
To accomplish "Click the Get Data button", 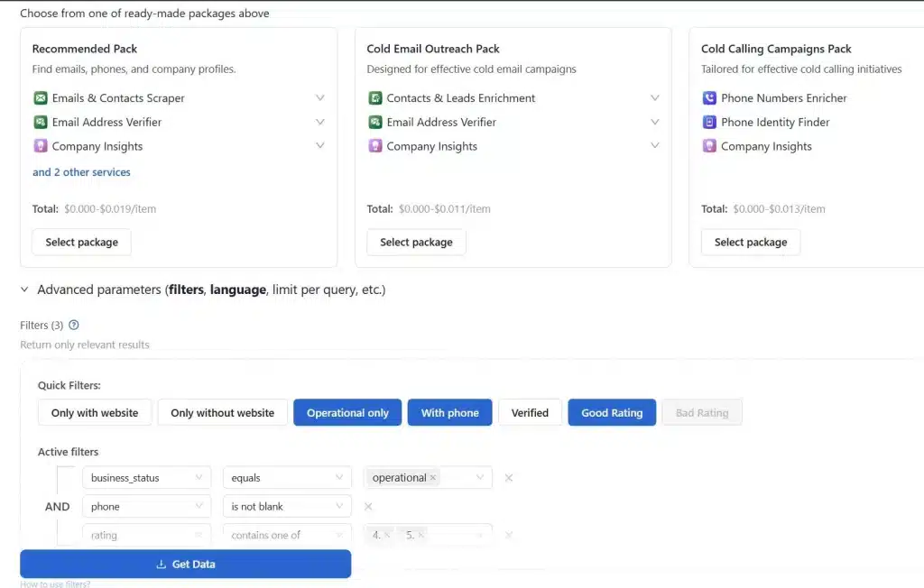I will coord(185,563).
